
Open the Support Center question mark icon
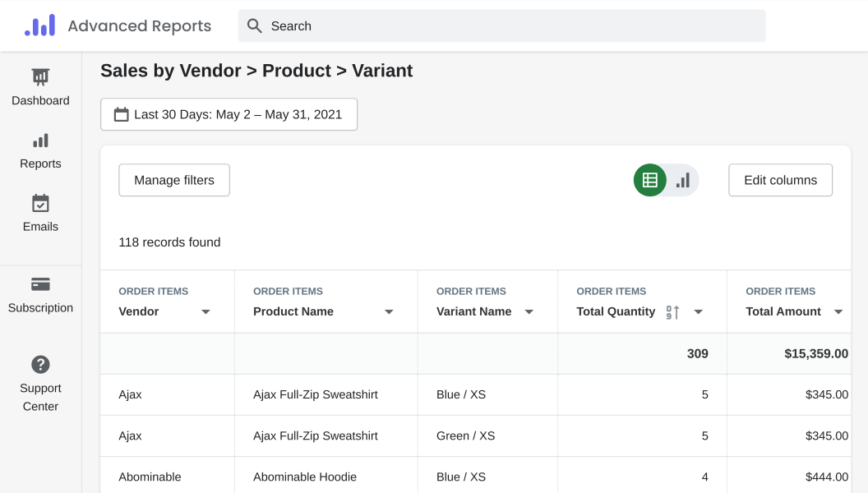tap(40, 365)
